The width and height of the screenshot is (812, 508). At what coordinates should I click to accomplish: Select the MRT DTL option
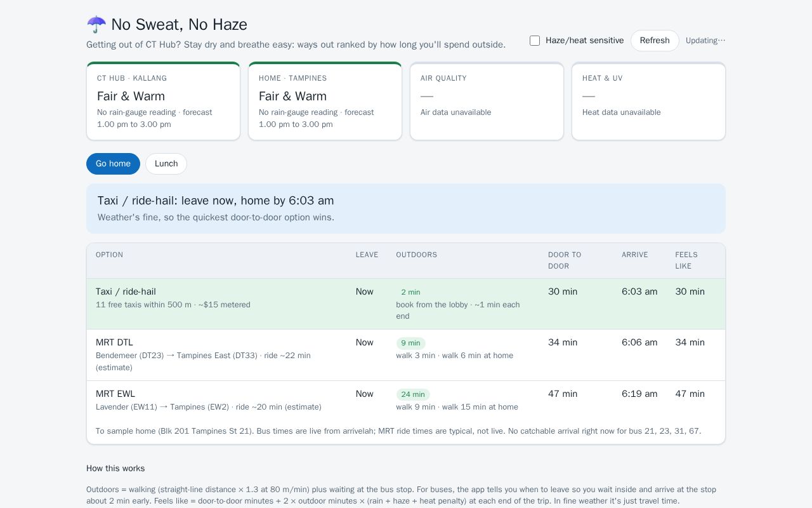(x=406, y=355)
